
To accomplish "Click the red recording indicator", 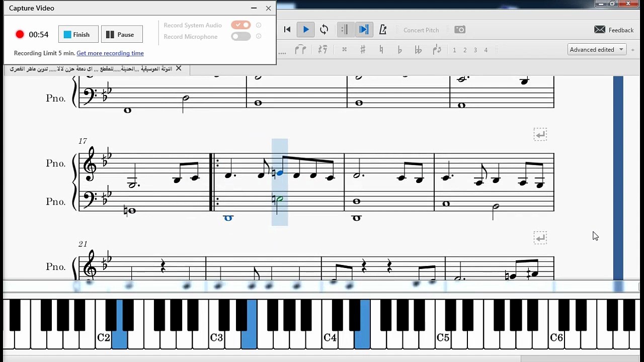I will point(20,34).
